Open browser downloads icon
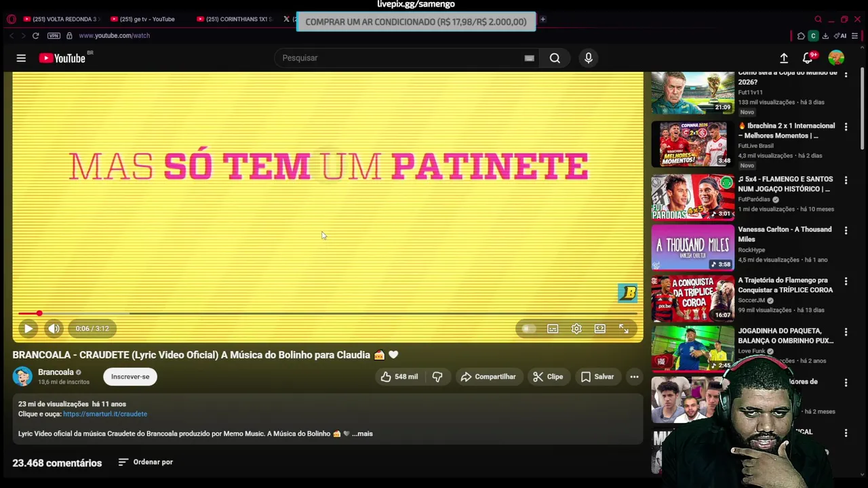The image size is (868, 488). (825, 36)
